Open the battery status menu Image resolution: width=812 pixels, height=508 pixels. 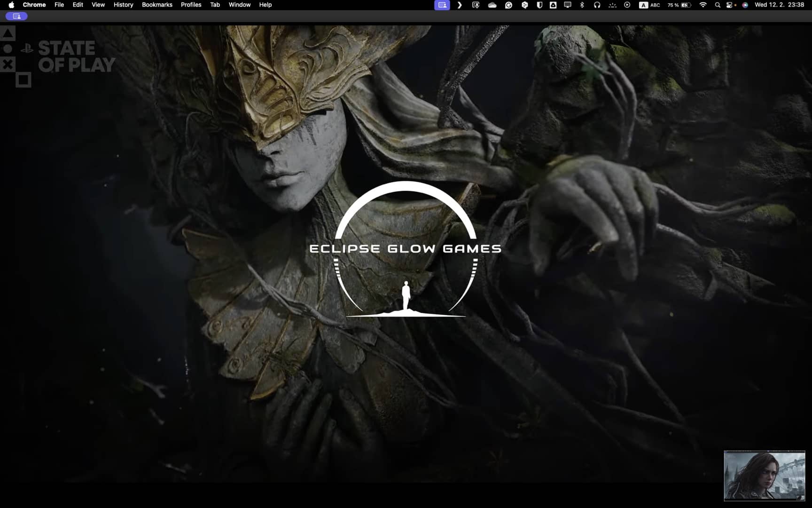pyautogui.click(x=679, y=5)
